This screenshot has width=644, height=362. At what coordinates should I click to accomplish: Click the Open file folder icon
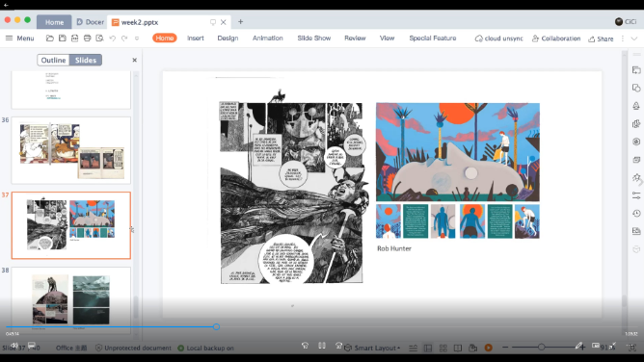[50, 39]
